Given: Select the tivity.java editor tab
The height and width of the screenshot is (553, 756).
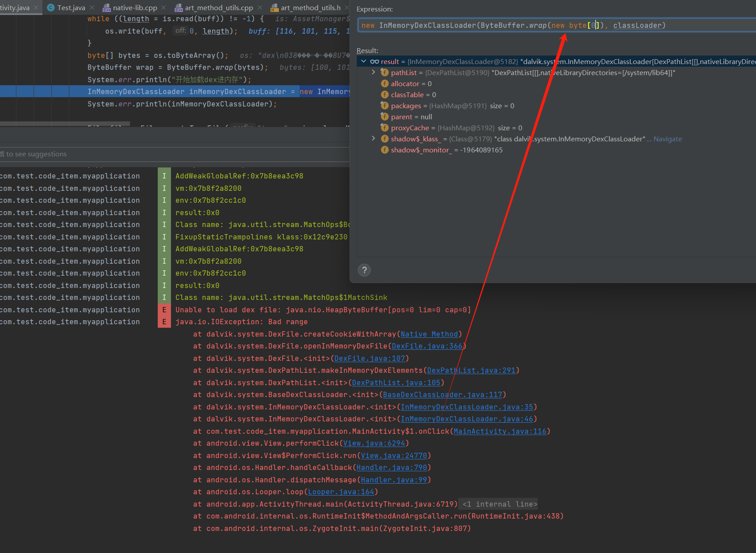Looking at the screenshot, I should coord(15,8).
